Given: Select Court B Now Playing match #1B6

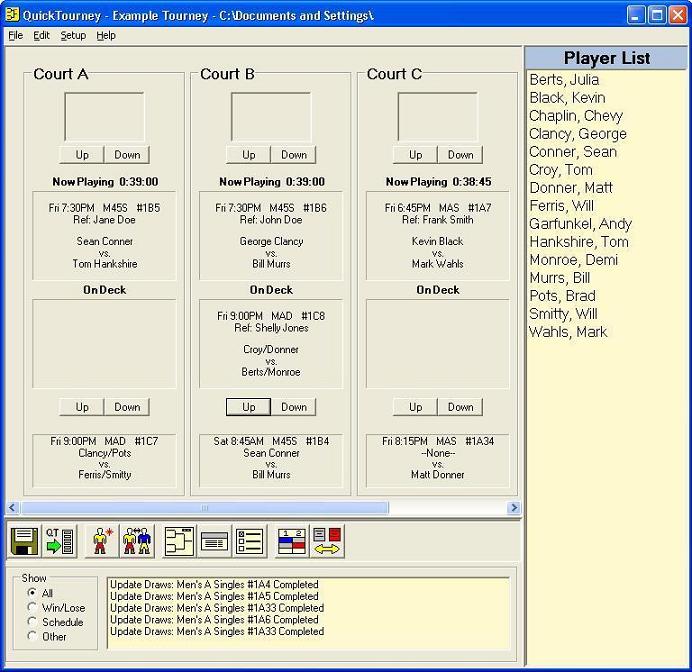Looking at the screenshot, I should tap(271, 236).
